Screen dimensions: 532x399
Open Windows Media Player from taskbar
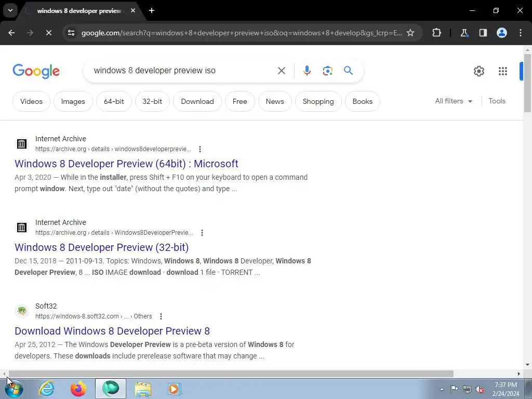[175, 389]
